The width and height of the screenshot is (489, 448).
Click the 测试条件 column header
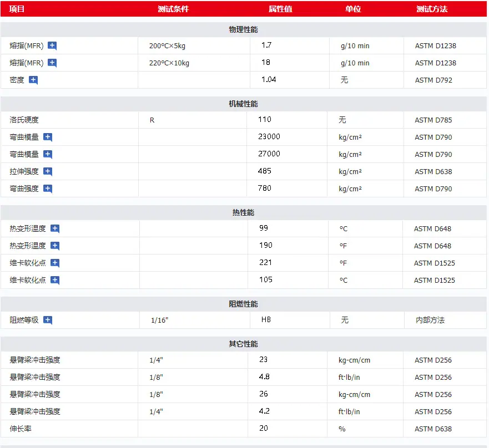pyautogui.click(x=173, y=9)
